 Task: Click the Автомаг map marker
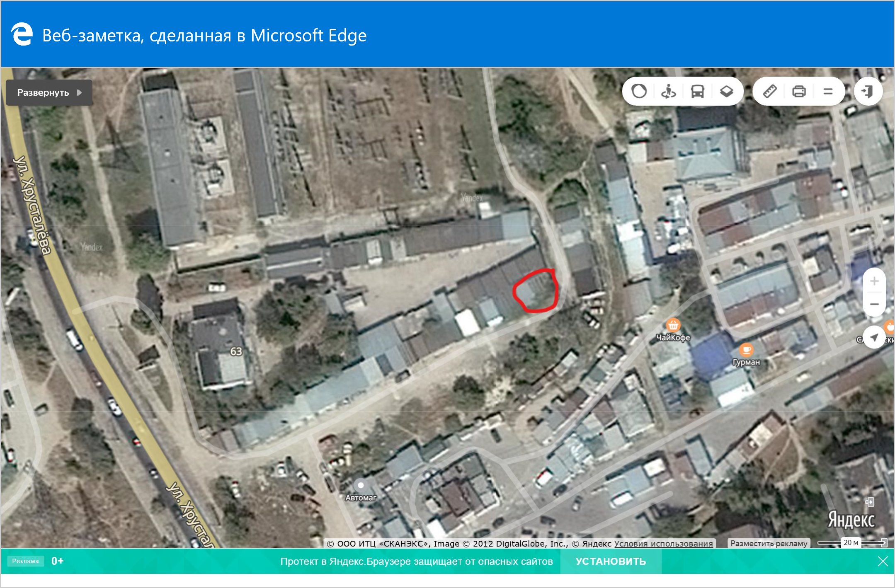361,485
